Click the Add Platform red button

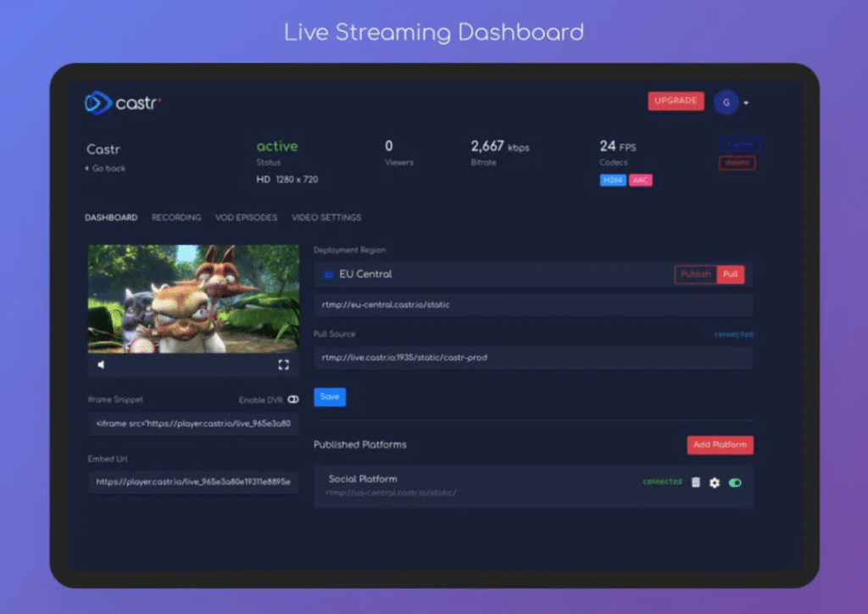[720, 444]
